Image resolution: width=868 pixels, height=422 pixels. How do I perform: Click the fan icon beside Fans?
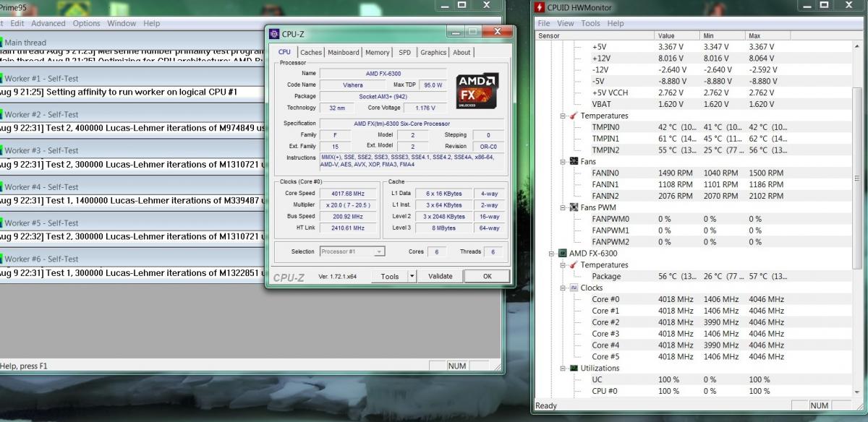[x=574, y=162]
